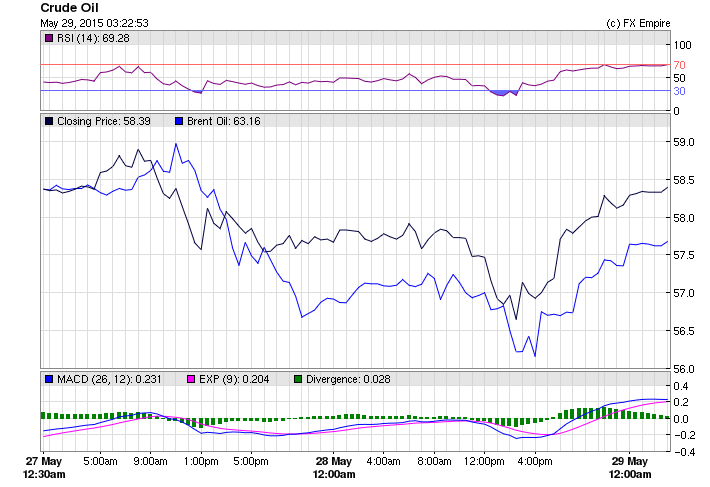
Task: Click the Brent Oil: 63.16 legend text
Action: tap(224, 121)
